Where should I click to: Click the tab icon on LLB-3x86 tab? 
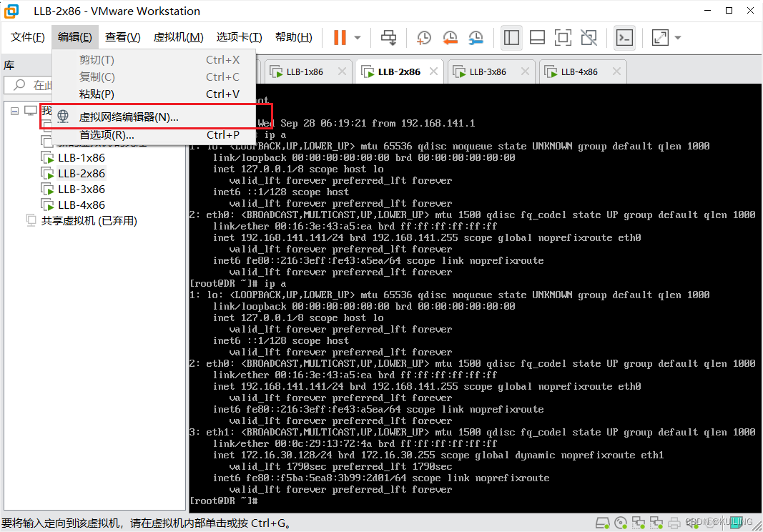(x=459, y=72)
